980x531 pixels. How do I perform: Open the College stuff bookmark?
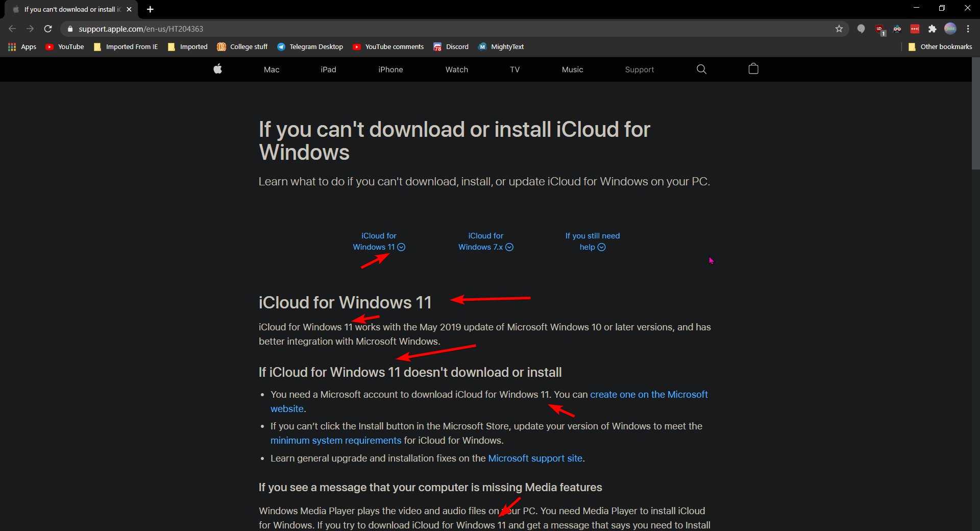tap(242, 46)
